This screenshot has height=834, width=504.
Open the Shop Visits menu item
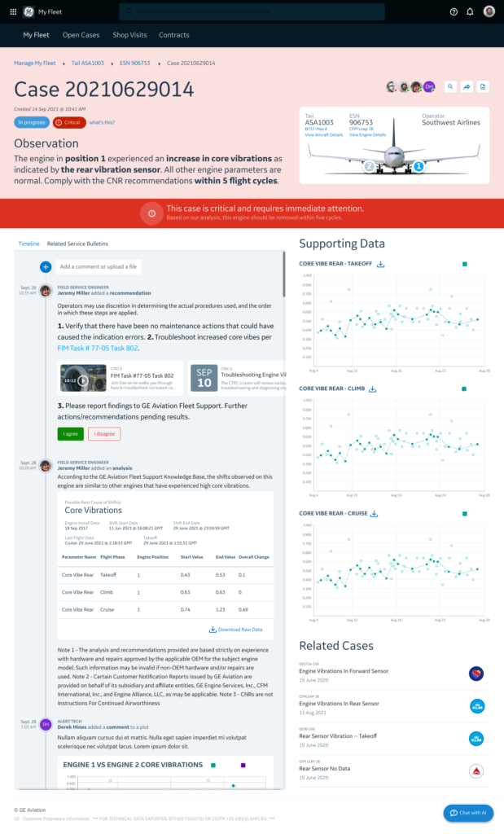pyautogui.click(x=129, y=35)
